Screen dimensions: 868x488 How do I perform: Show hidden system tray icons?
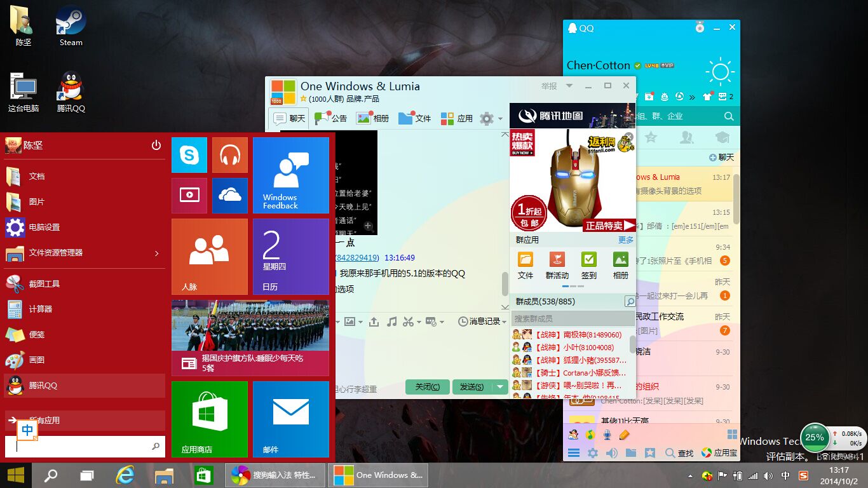pos(690,476)
